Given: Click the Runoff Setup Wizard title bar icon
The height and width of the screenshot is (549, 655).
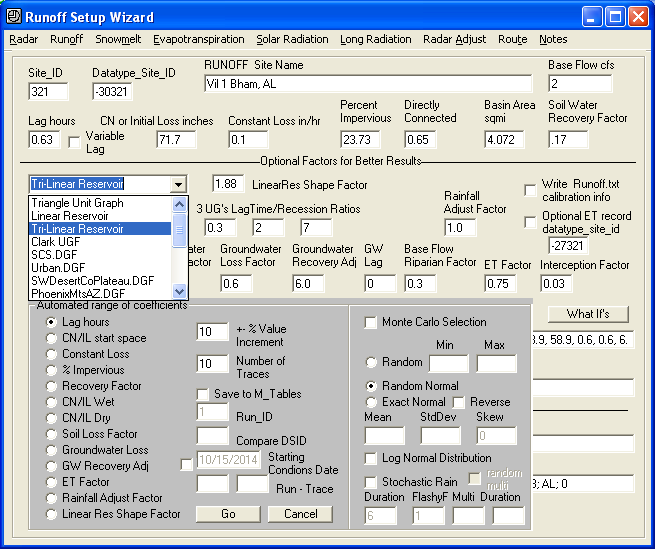Looking at the screenshot, I should [x=12, y=16].
